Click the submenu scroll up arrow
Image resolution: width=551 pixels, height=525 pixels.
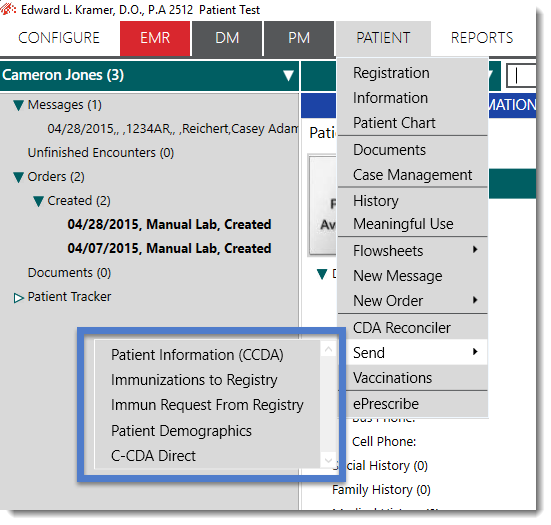click(x=329, y=349)
